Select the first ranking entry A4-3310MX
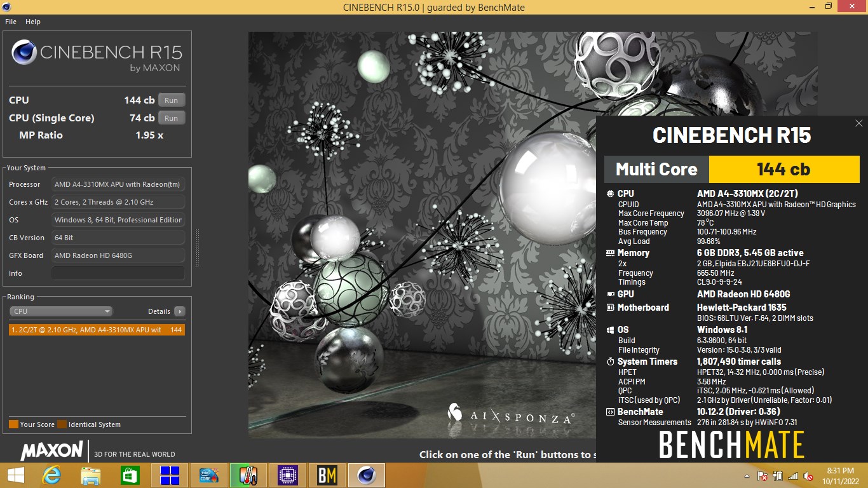Image resolution: width=868 pixels, height=488 pixels. pyautogui.click(x=97, y=330)
